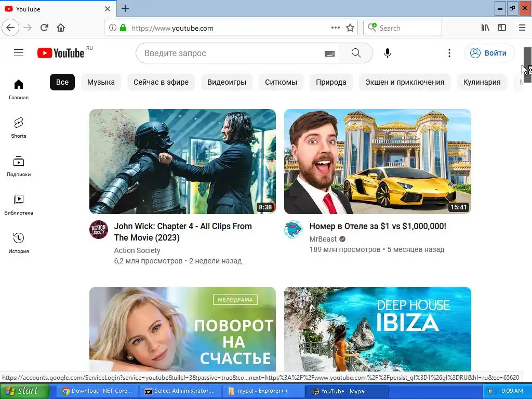Open Подписки in the sidebar

(19, 167)
